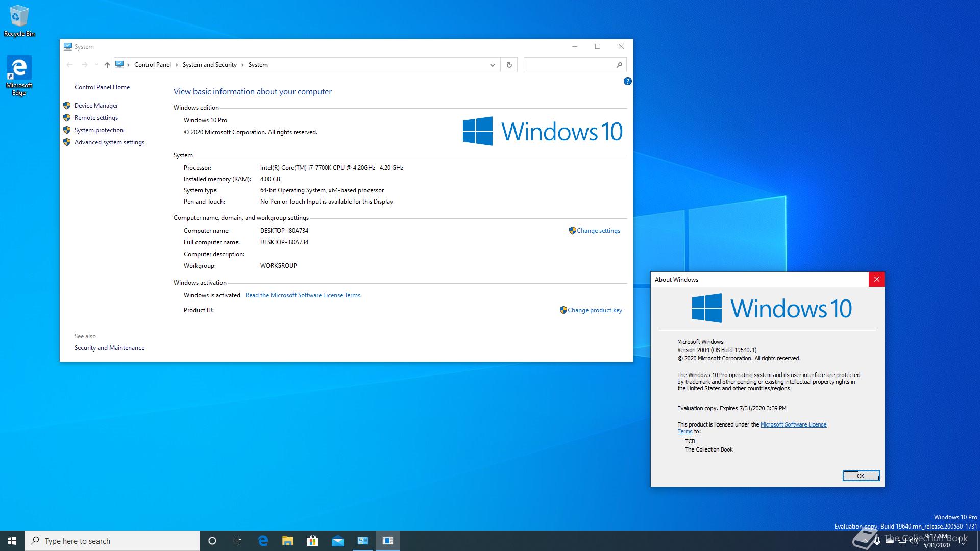Switch to About Windows taskbar button
Screen dimensions: 980x551
point(388,541)
